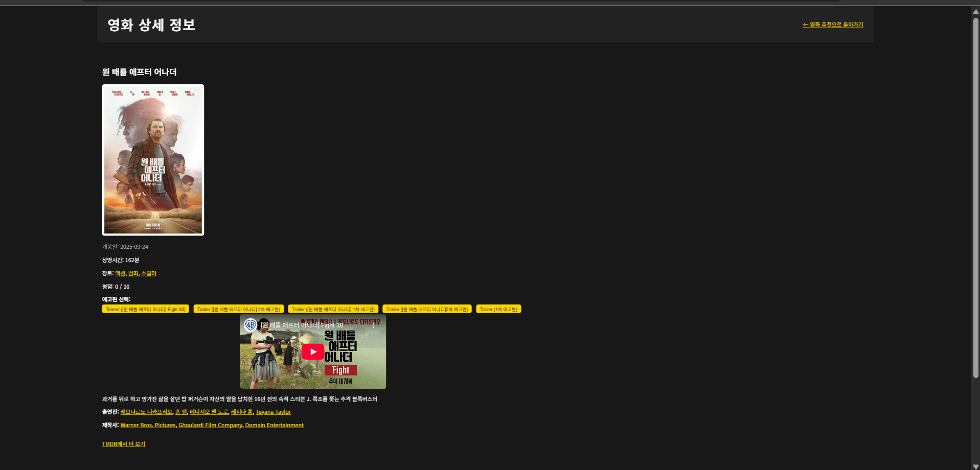Open cast member 숀 펜 link
Image resolution: width=980 pixels, height=470 pixels.
[x=181, y=412]
